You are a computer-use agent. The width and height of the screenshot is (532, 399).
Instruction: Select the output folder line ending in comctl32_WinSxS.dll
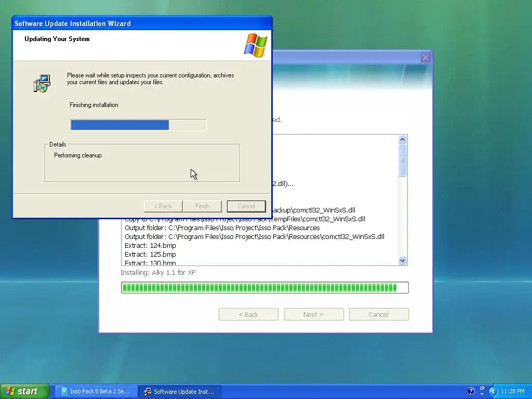coord(255,236)
